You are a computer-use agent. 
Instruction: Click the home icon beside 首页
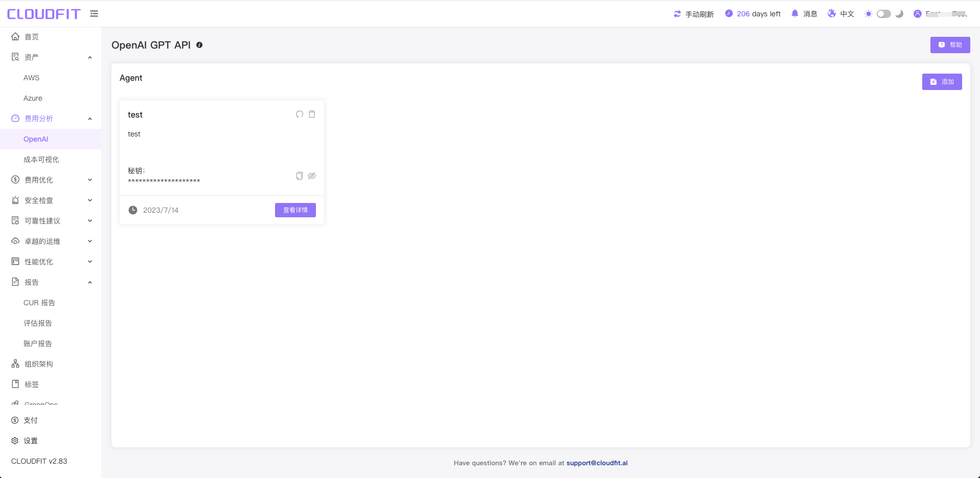pos(15,36)
